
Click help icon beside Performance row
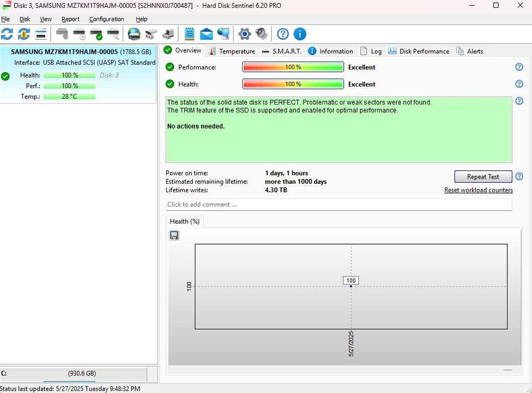(x=519, y=67)
